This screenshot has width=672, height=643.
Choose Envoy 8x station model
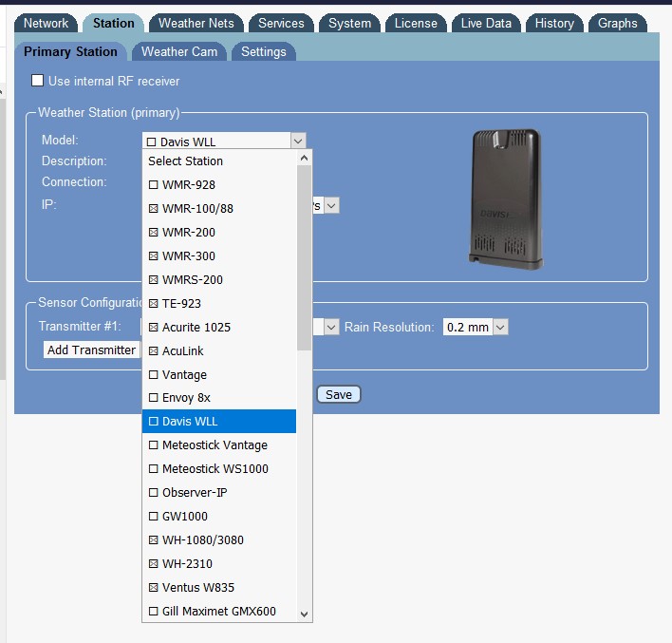click(219, 398)
